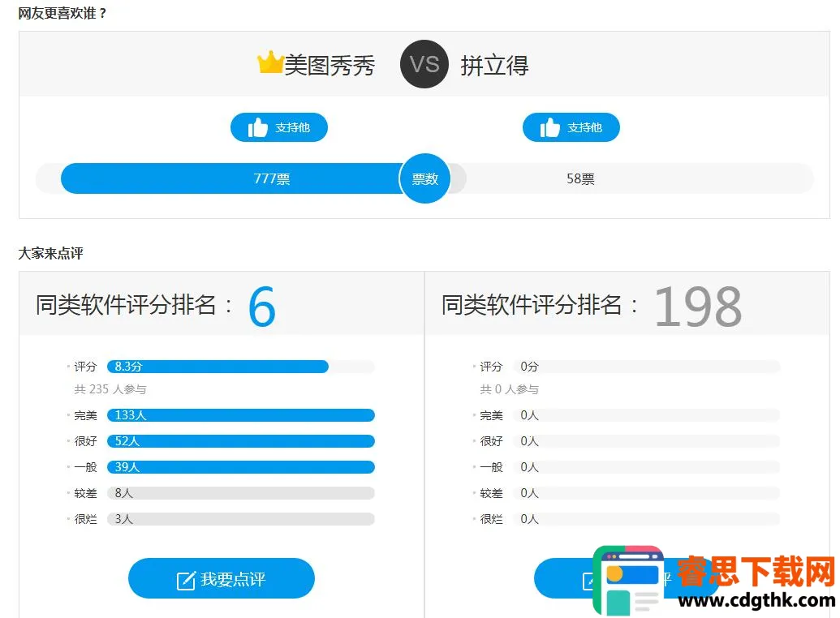
Task: Click the round 票数 badge
Action: click(x=424, y=178)
